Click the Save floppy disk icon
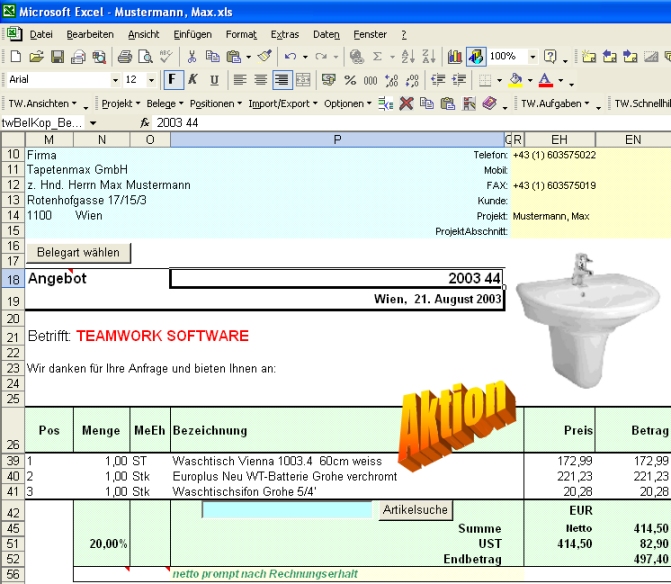This screenshot has width=671, height=584. click(x=57, y=57)
